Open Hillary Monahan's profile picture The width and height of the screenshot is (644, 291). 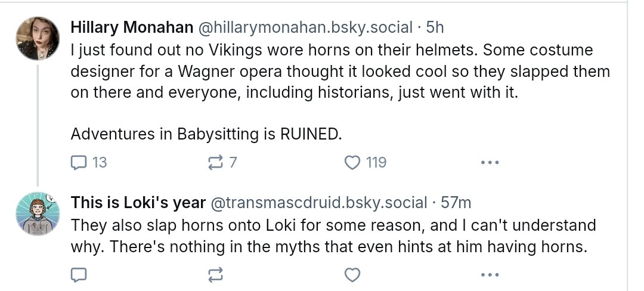pyautogui.click(x=38, y=38)
